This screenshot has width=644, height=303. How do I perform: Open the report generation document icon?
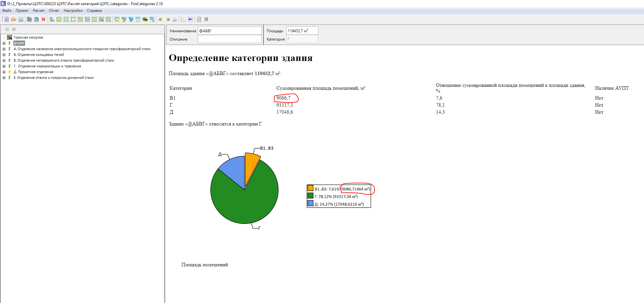click(199, 19)
